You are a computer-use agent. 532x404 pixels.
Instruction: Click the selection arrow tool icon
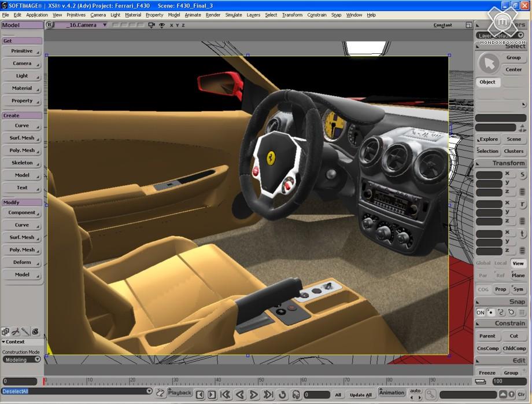[489, 64]
